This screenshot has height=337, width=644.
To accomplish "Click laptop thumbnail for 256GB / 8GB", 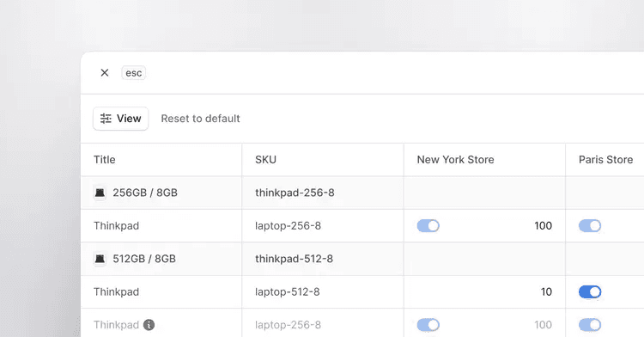I will click(x=100, y=193).
